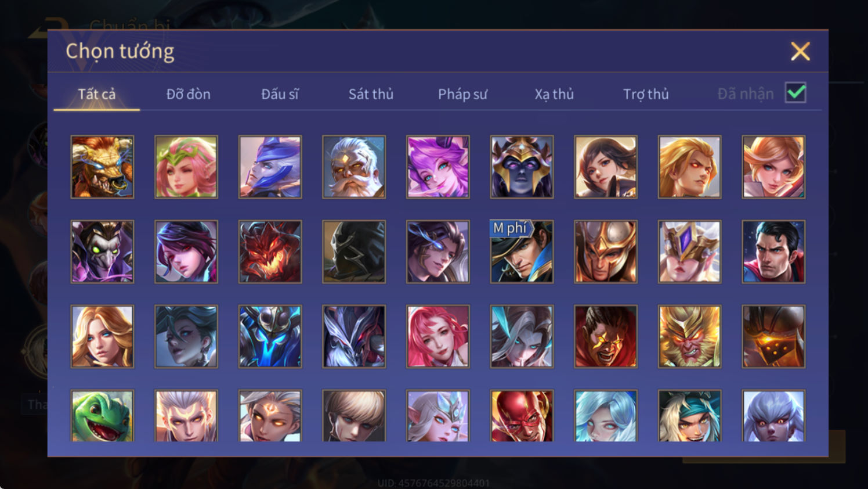
Task: Pick the Superman hero portrait
Action: 773,251
